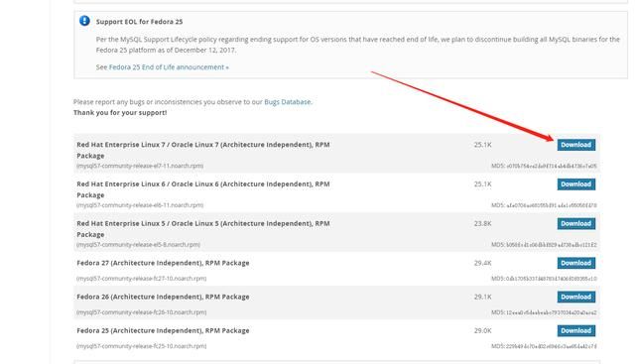
Task: Download Red Hat Enterprise Linux 5 RPM package
Action: tap(575, 223)
